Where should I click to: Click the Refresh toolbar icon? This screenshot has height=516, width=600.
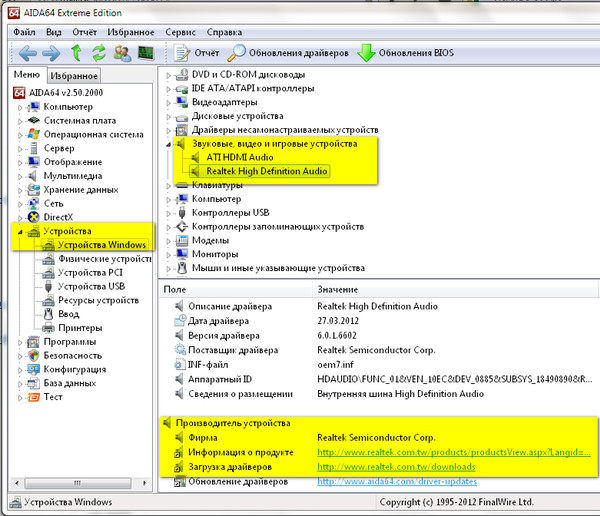[99, 53]
